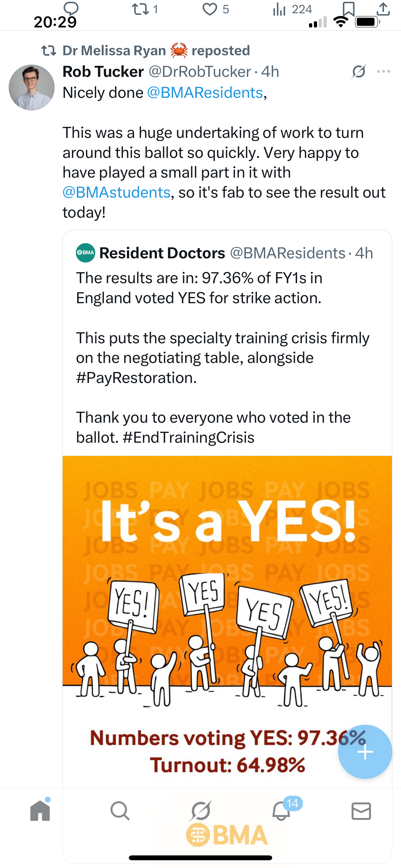Tap the repost arrows icon
401x868 pixels.
[141, 9]
